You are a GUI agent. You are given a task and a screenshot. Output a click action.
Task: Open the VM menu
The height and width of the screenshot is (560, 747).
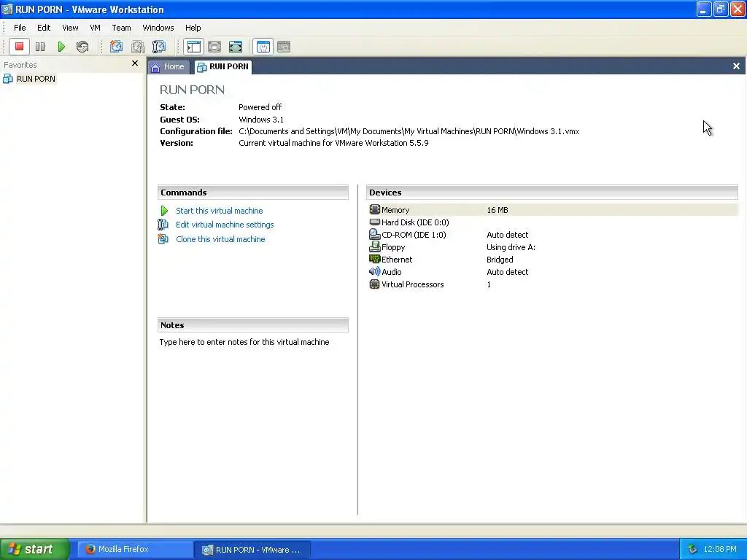click(x=96, y=28)
